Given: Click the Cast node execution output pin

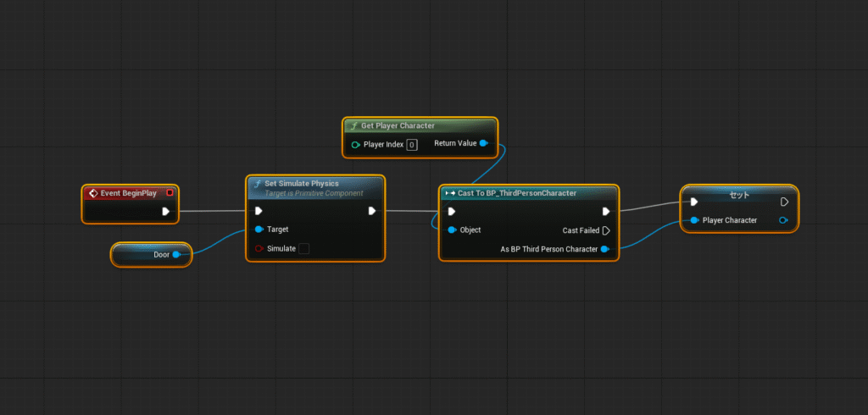Looking at the screenshot, I should (606, 212).
